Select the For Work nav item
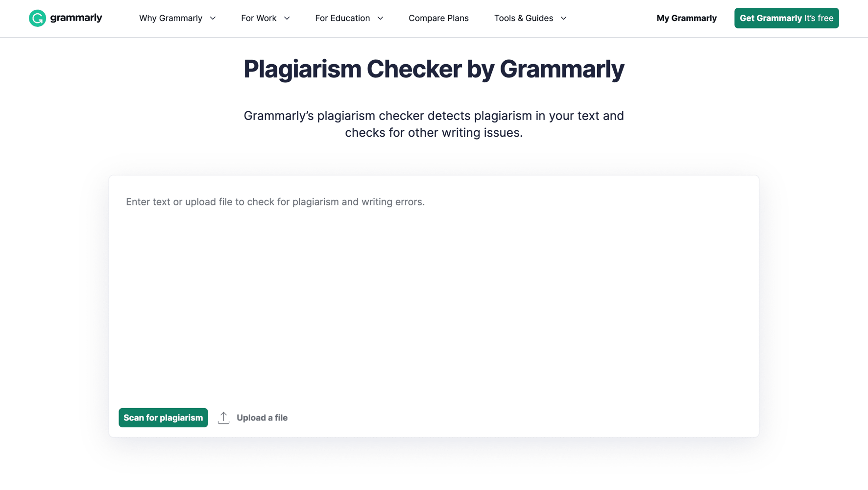The width and height of the screenshot is (868, 490). (x=259, y=18)
